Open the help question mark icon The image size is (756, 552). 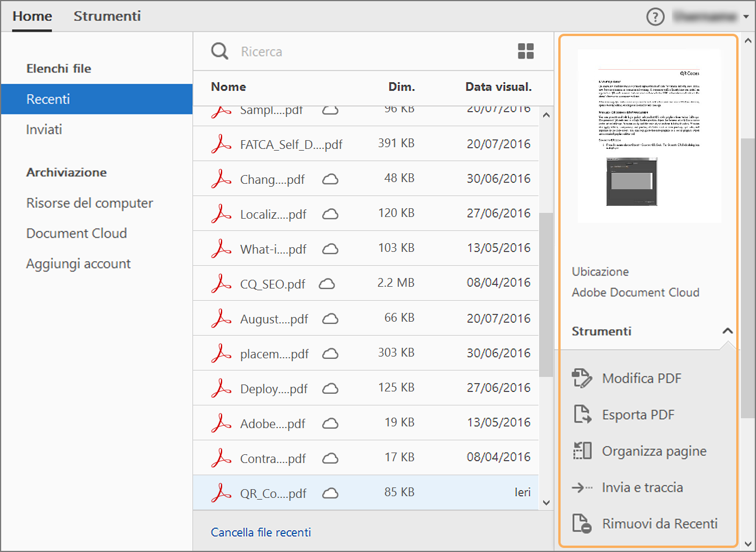pyautogui.click(x=655, y=17)
